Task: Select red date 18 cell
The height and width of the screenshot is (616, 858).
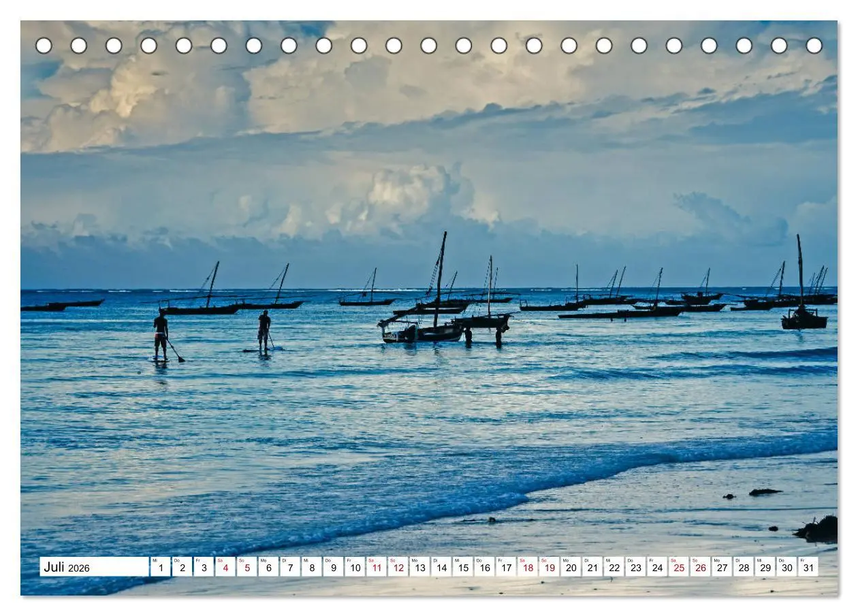Action: coord(528,567)
